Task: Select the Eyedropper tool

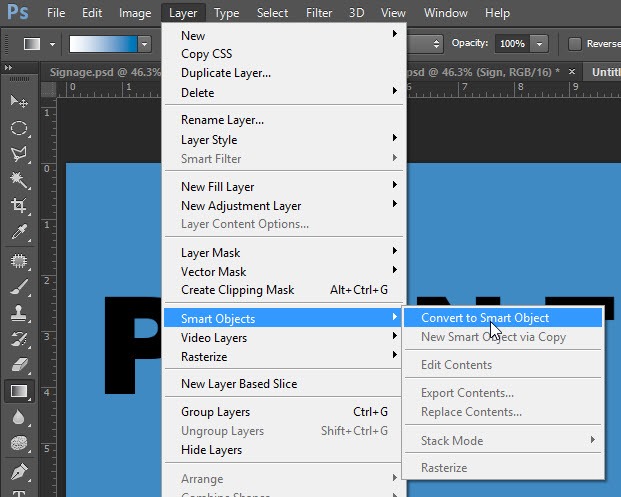Action: (x=19, y=232)
